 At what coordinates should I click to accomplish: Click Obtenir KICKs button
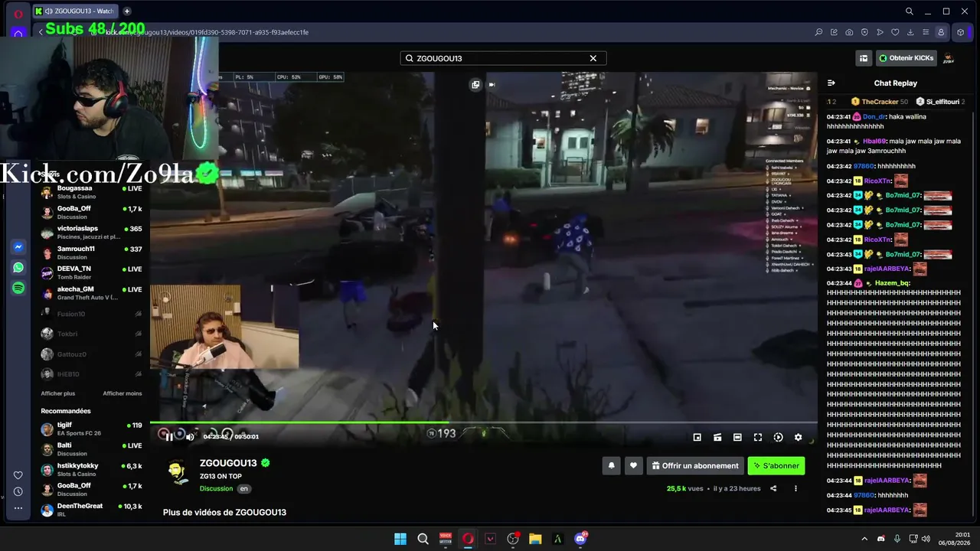pyautogui.click(x=906, y=58)
